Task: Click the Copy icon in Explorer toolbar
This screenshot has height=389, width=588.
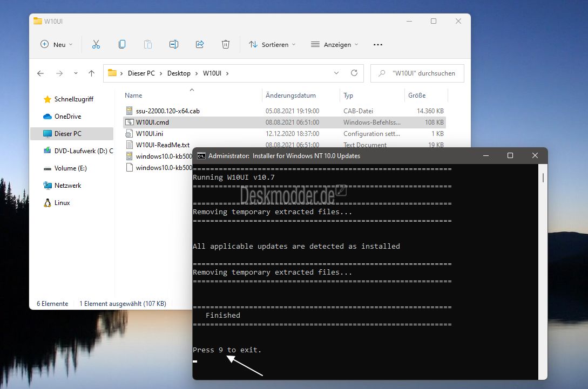Action: (122, 45)
